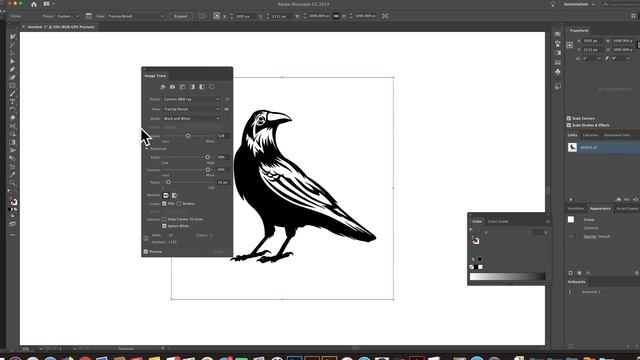Select the Grayscale preset icon in Image Trace
Viewport: 640px width, 360px height.
[192, 87]
